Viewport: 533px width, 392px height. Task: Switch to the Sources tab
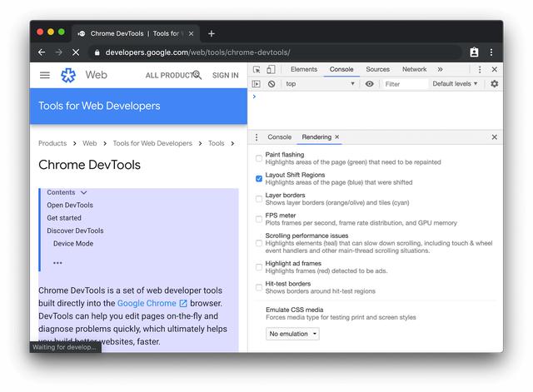(377, 69)
